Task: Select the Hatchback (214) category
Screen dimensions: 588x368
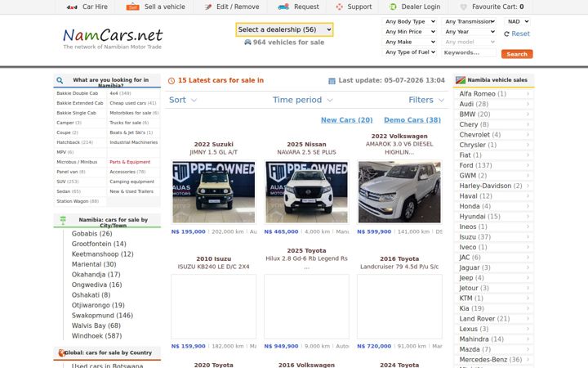Action: tap(74, 142)
